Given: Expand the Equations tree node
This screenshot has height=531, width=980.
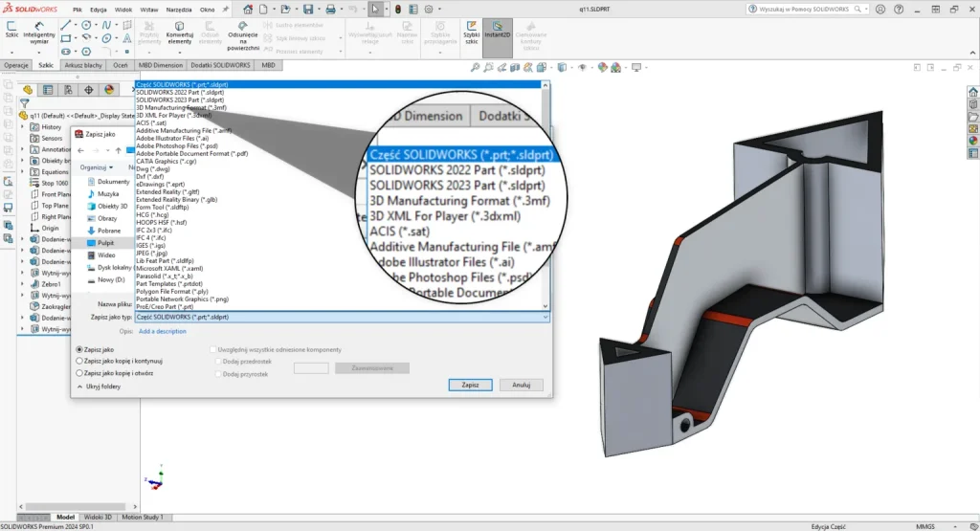Looking at the screenshot, I should tap(23, 172).
